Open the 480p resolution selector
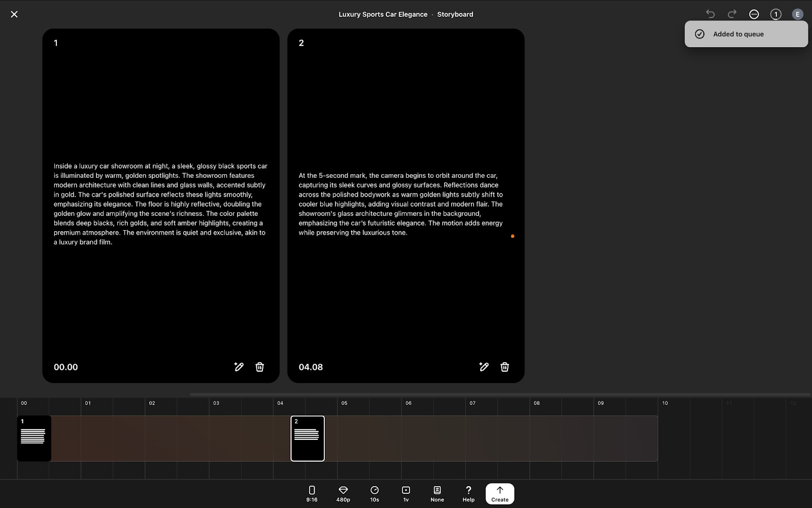 coord(343,494)
